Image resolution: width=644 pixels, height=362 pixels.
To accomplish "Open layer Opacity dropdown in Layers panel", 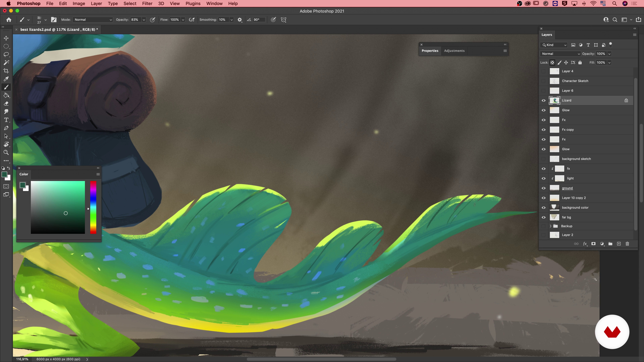I will [609, 54].
